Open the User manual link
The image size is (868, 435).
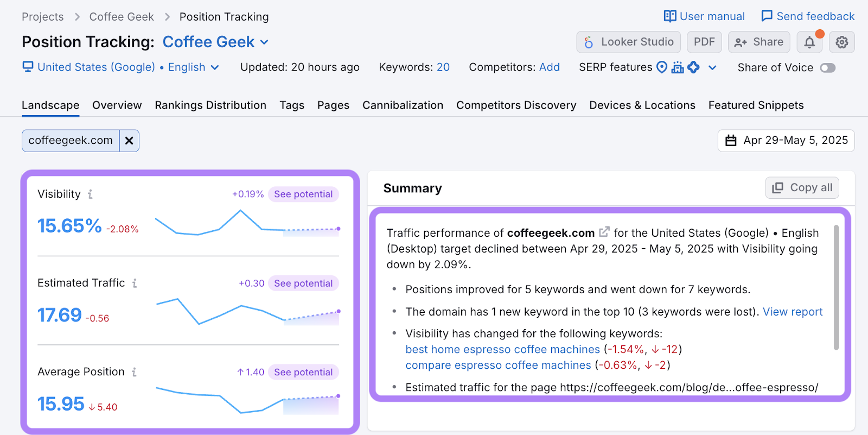coord(704,16)
